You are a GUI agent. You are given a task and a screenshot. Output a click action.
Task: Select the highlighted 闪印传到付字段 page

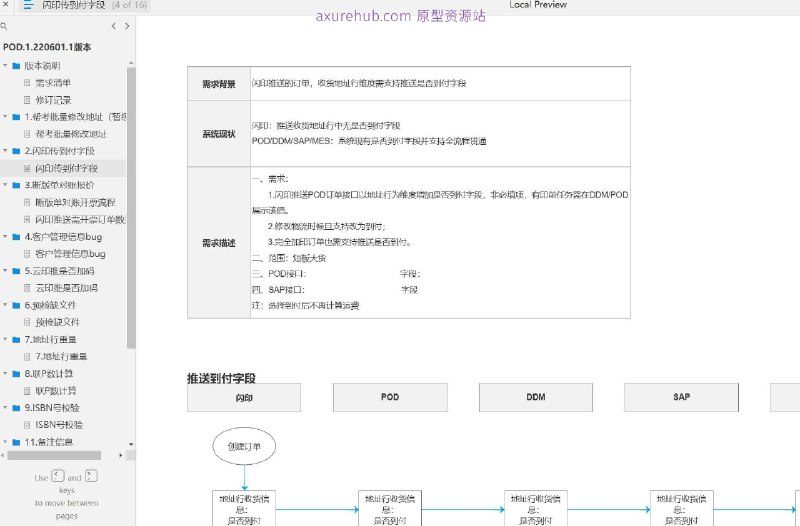pos(66,168)
